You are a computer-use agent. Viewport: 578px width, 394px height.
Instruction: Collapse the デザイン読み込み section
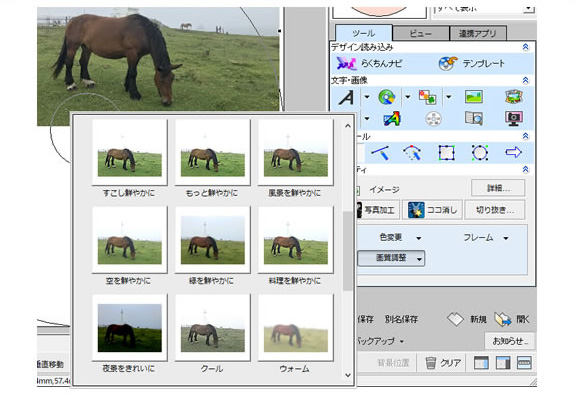(x=526, y=47)
